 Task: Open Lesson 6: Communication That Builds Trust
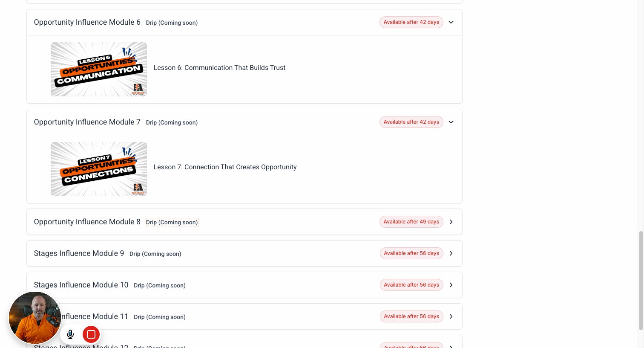point(219,68)
